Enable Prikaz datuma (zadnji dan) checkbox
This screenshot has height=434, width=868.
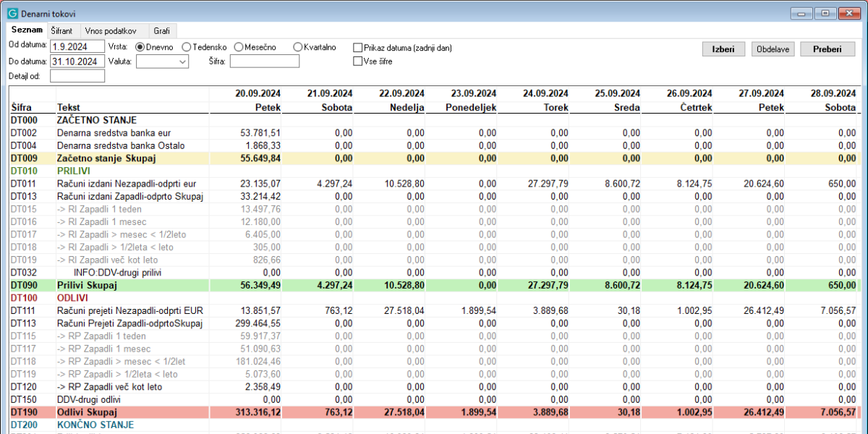click(358, 48)
